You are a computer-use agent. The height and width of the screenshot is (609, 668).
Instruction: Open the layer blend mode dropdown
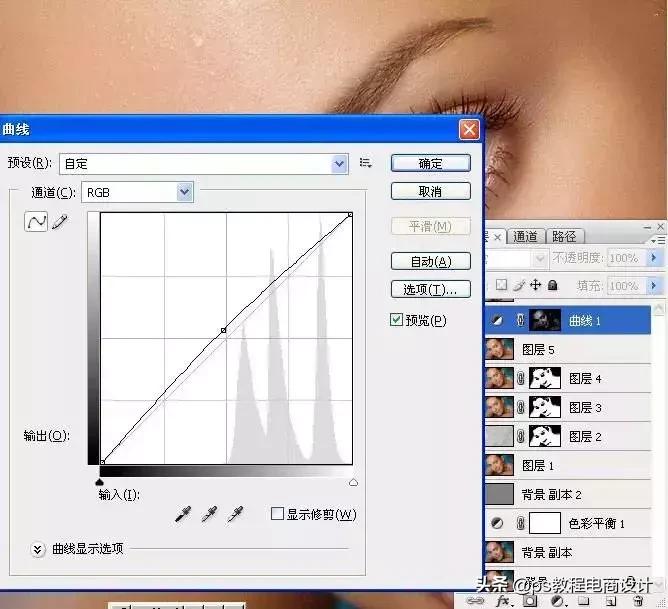tap(540, 258)
